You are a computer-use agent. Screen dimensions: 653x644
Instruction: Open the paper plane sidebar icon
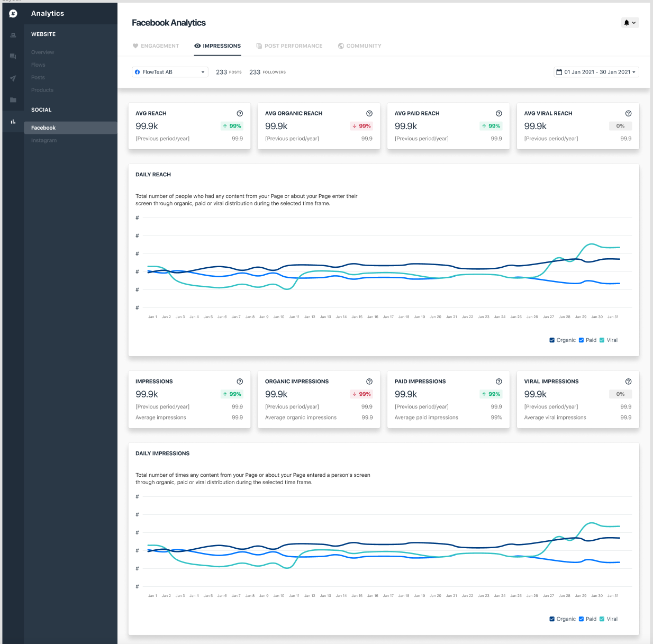[13, 78]
